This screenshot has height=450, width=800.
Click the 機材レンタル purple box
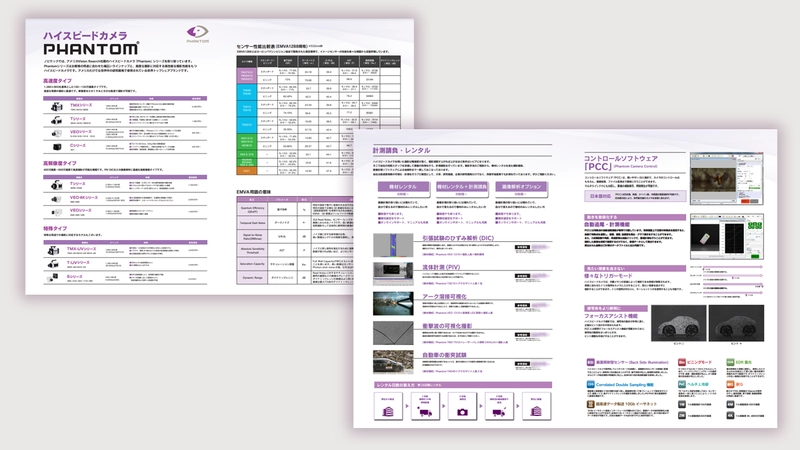(x=403, y=187)
